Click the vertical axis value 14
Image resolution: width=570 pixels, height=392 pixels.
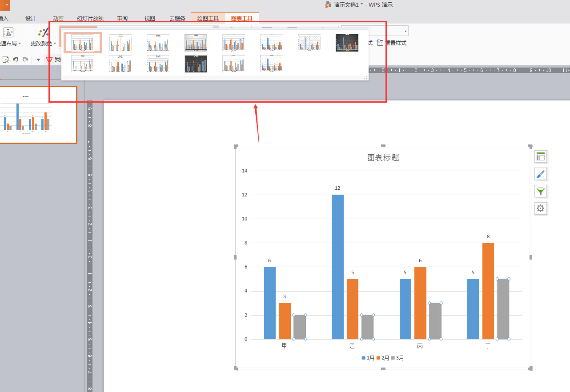(245, 171)
